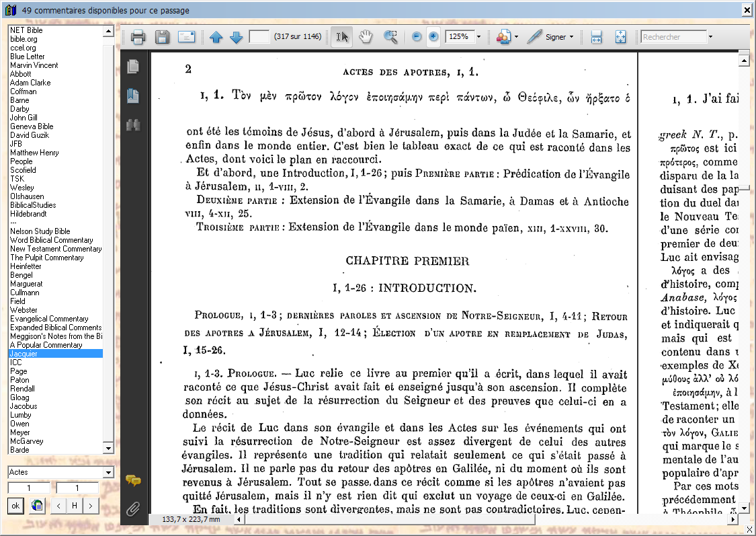Open the share and collaborate icon
Viewport: 756px width, 536px height.
tap(503, 37)
